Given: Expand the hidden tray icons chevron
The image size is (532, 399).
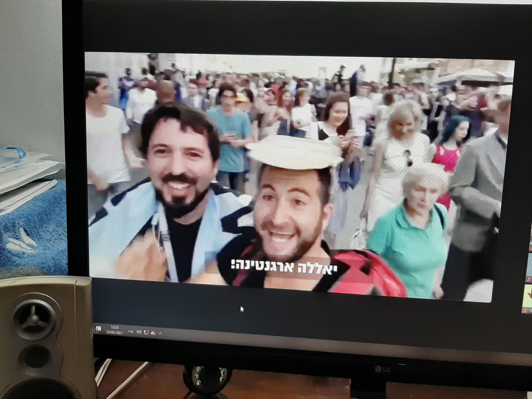Looking at the screenshot, I should [160, 333].
